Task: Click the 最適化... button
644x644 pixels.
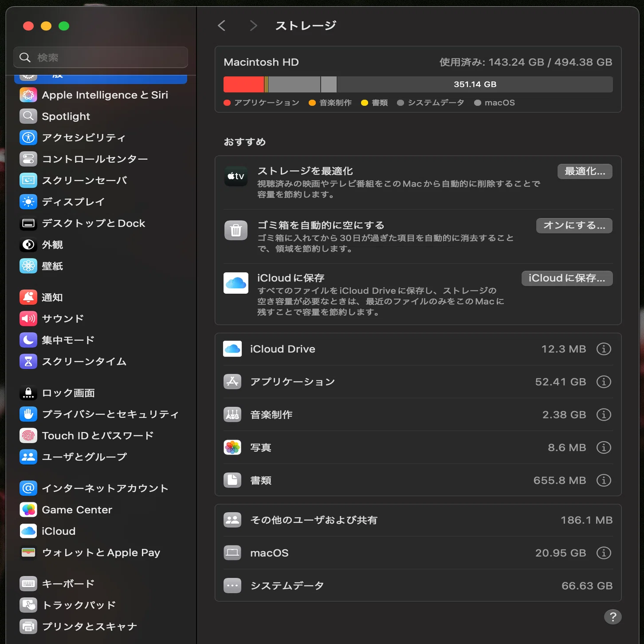Action: pyautogui.click(x=585, y=172)
